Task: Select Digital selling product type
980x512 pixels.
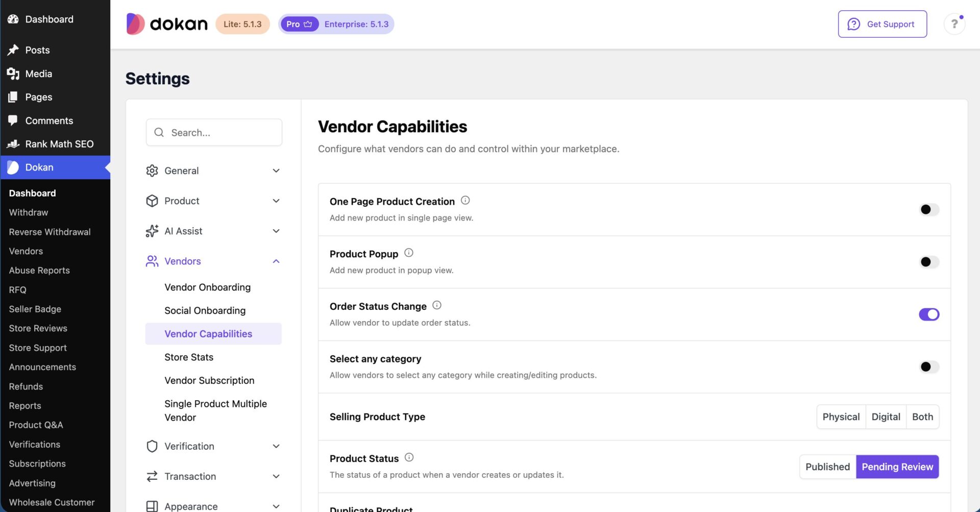Action: pos(886,417)
